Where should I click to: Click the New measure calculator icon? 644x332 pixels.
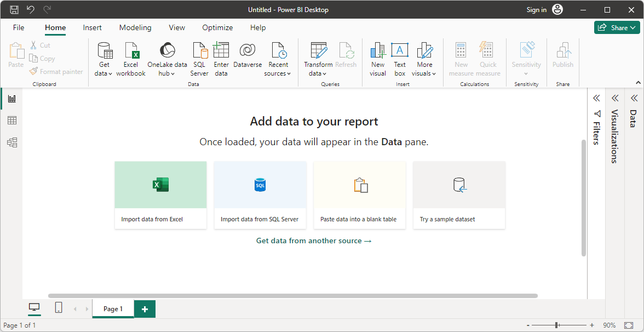pyautogui.click(x=461, y=60)
